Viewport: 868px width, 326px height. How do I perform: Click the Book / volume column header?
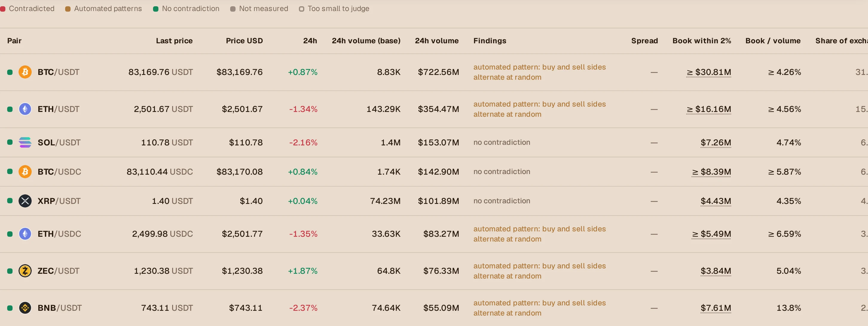coord(773,41)
